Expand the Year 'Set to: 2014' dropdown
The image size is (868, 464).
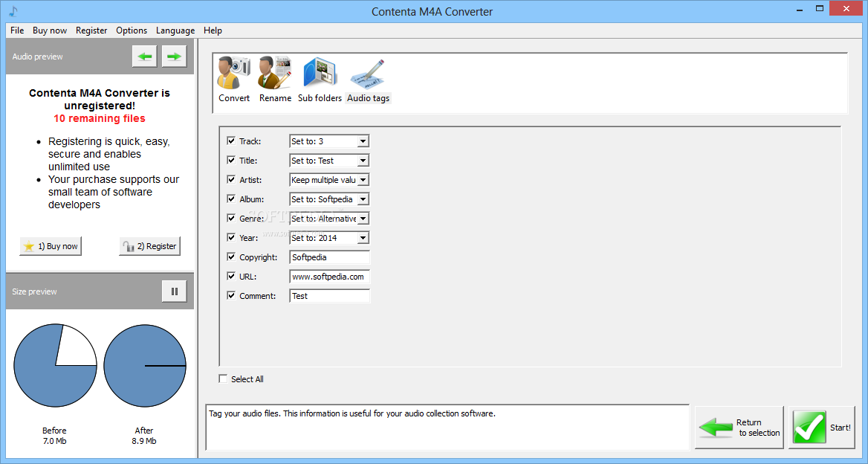pos(363,238)
